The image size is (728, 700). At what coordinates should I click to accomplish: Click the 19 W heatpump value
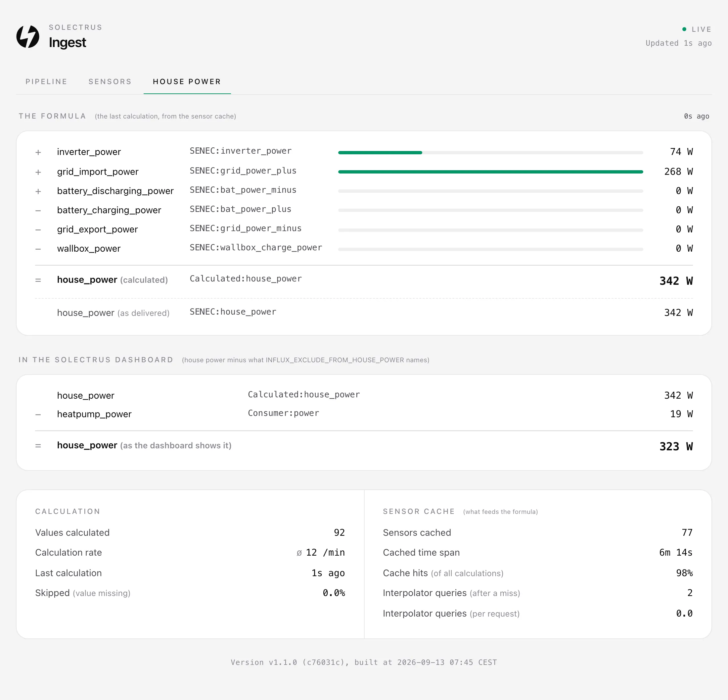681,414
